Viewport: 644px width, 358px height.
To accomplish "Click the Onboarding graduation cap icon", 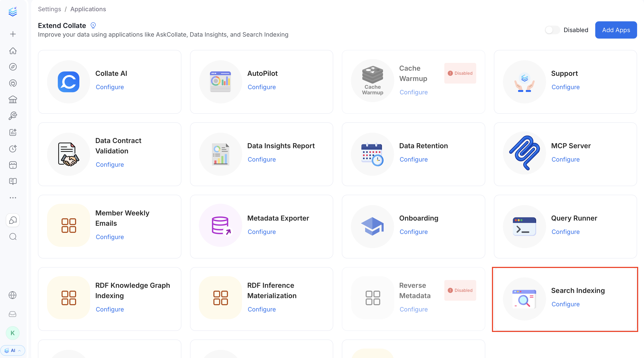I will click(372, 226).
